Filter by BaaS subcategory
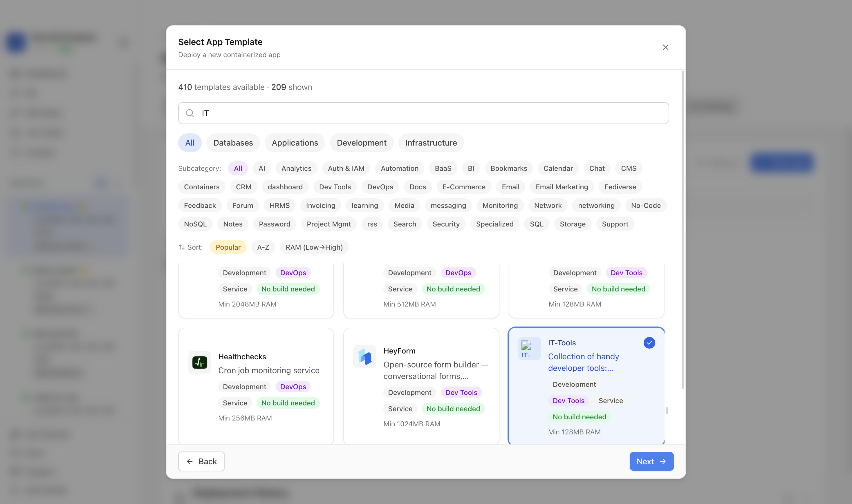Image resolution: width=852 pixels, height=504 pixels. tap(443, 168)
